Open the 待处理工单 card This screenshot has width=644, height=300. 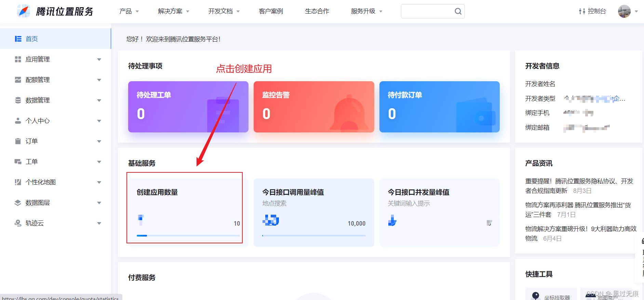pos(188,107)
